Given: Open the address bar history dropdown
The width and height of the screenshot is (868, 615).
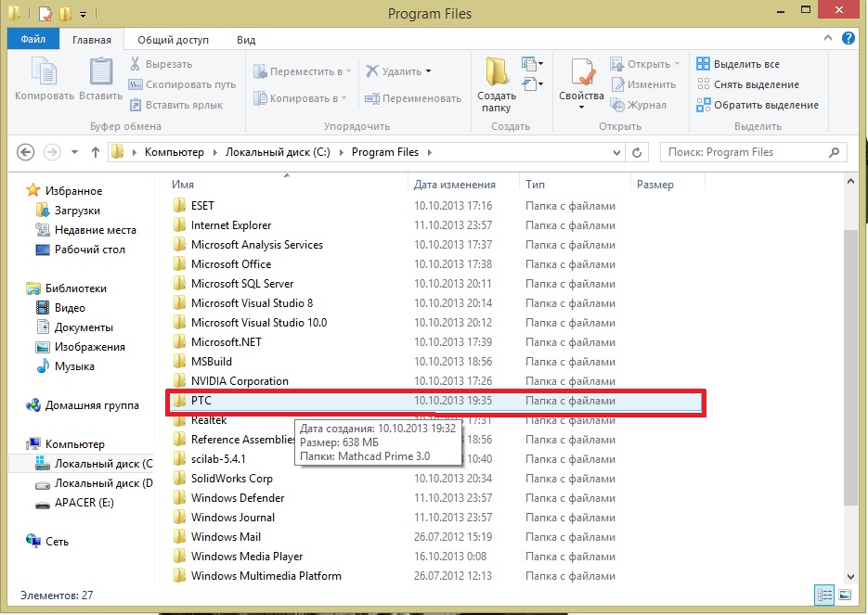Looking at the screenshot, I should point(616,153).
